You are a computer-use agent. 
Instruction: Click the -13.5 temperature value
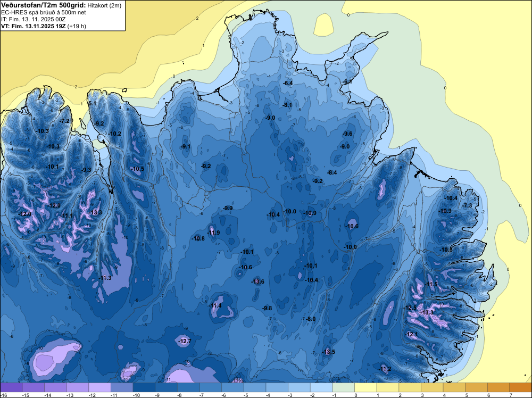coord(328,352)
